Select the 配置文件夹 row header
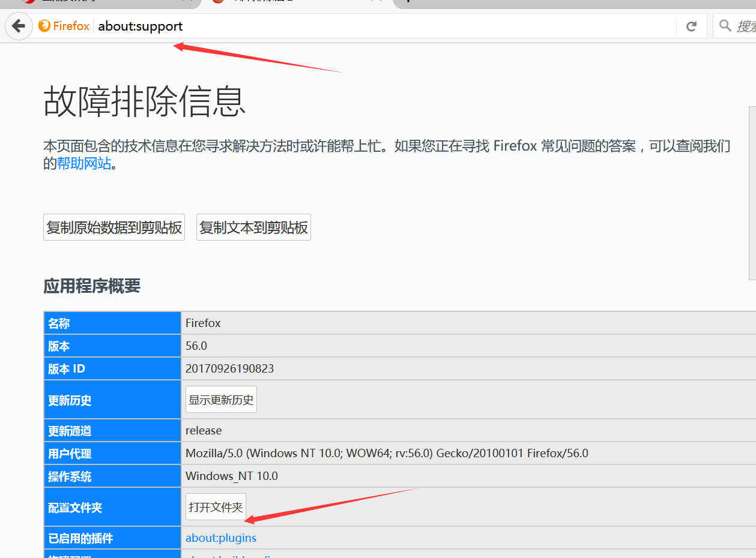This screenshot has height=558, width=756. coord(113,507)
